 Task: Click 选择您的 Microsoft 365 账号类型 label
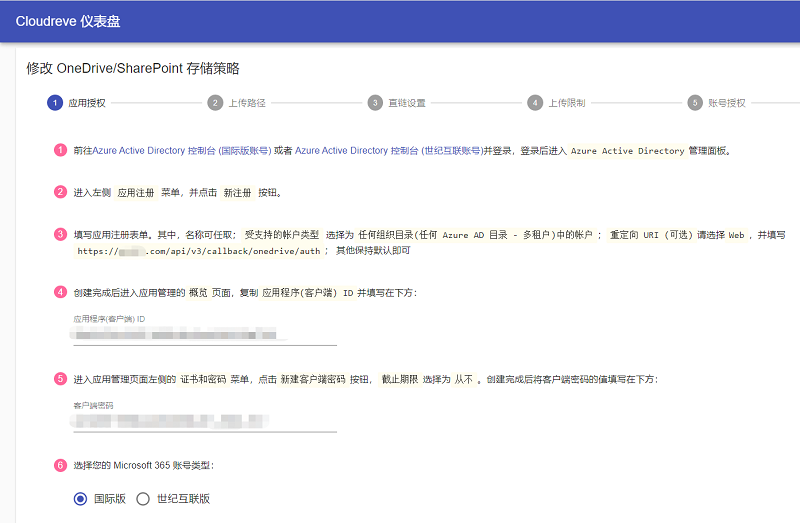coord(143,465)
